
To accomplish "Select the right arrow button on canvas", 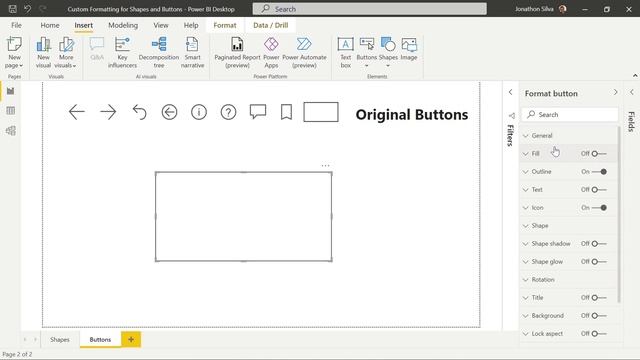I will (x=108, y=112).
